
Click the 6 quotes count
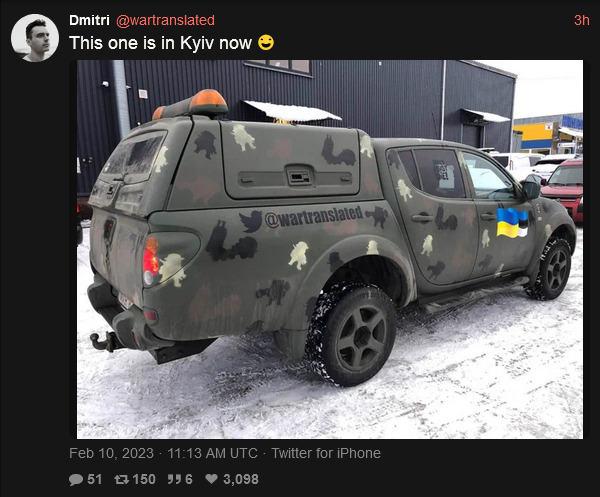pyautogui.click(x=189, y=479)
